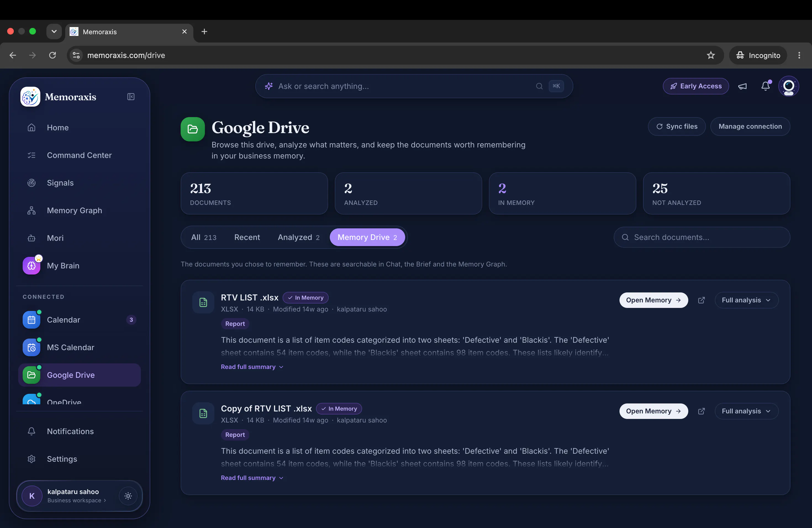The image size is (812, 528).
Task: Open Command Center from the sidebar
Action: point(80,155)
